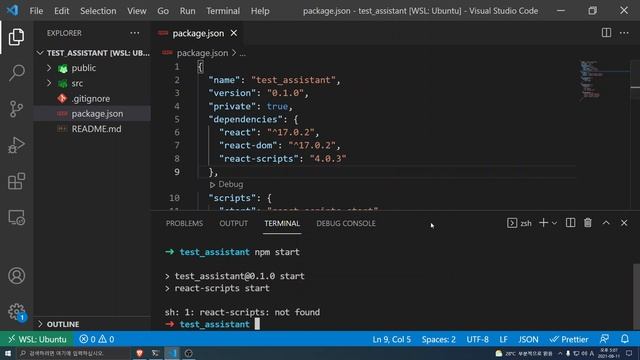Open the Manage gear icon

pos(16,312)
